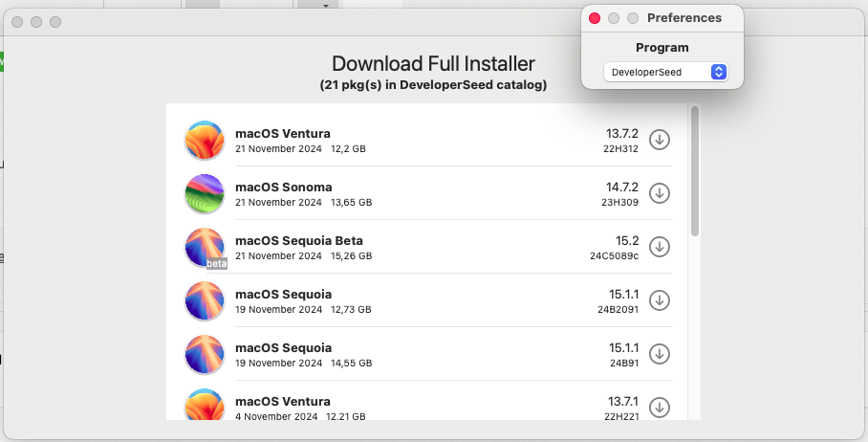Click the Download Full Installer heading
Image resolution: width=868 pixels, height=442 pixels.
pos(433,64)
